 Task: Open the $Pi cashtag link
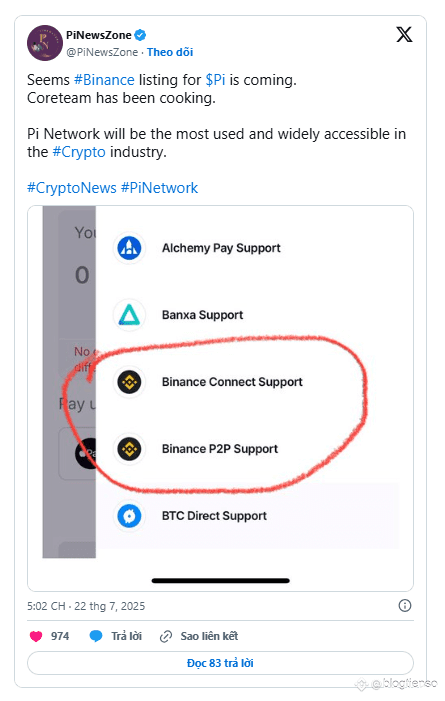point(215,80)
